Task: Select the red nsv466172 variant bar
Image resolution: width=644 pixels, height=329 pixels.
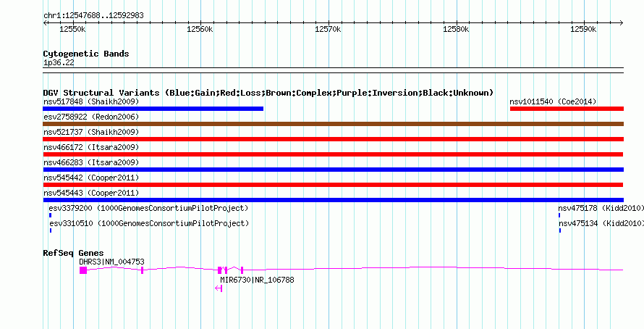Action: click(333, 154)
